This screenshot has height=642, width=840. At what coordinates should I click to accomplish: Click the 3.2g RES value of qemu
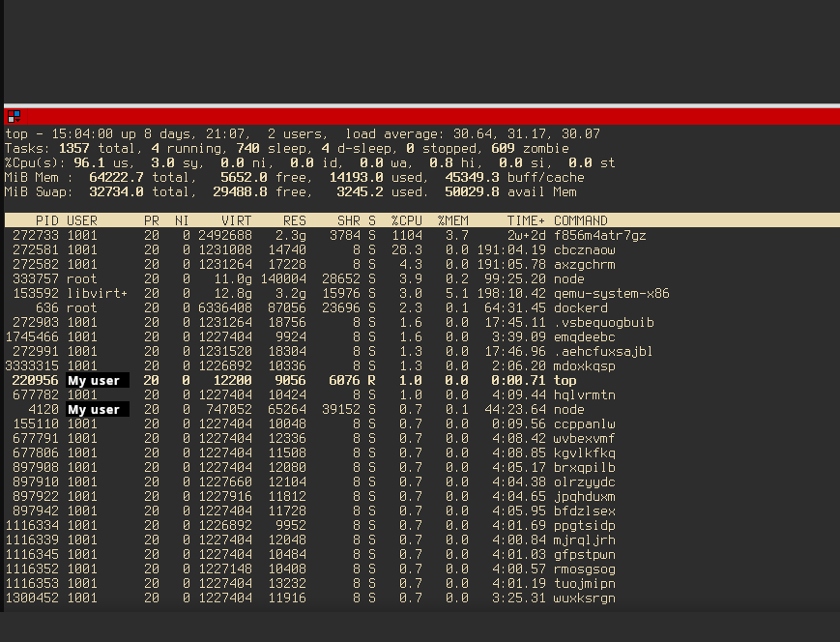(x=291, y=293)
